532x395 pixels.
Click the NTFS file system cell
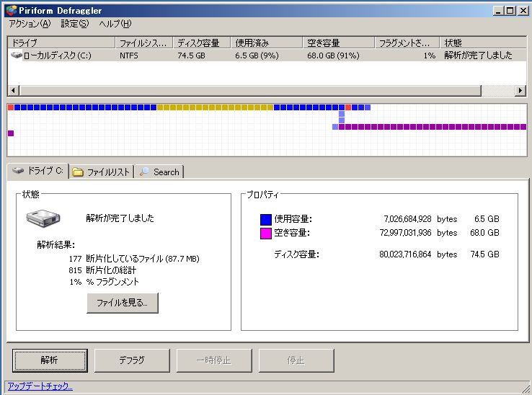point(129,56)
